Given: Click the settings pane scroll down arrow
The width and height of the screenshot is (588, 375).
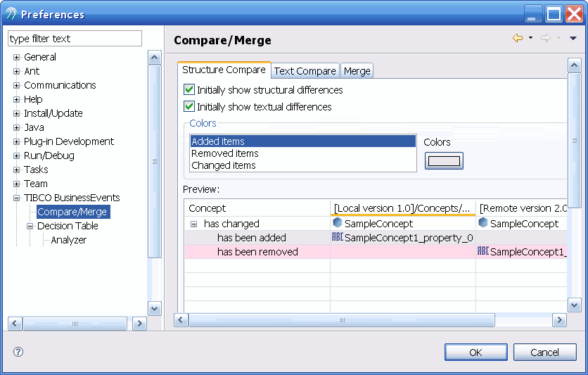Looking at the screenshot, I should click(x=575, y=305).
